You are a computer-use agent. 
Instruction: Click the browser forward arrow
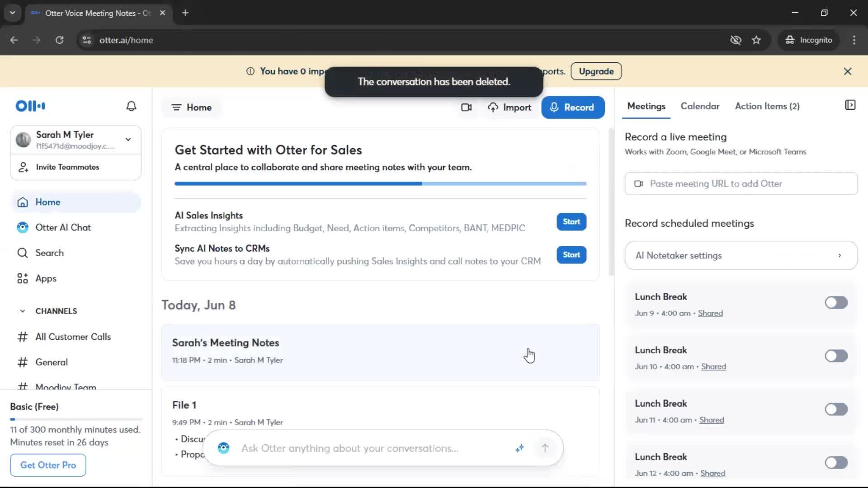[37, 40]
